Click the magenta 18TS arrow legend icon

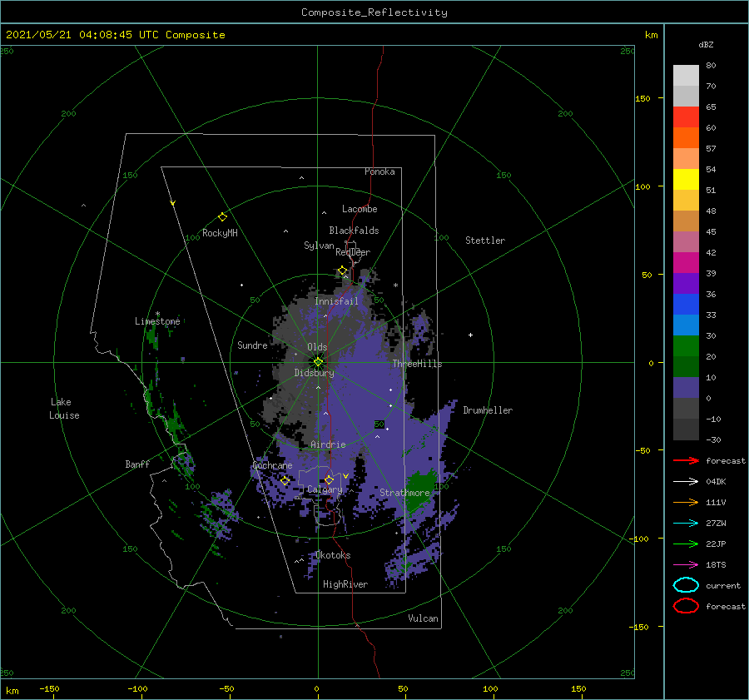tap(686, 565)
